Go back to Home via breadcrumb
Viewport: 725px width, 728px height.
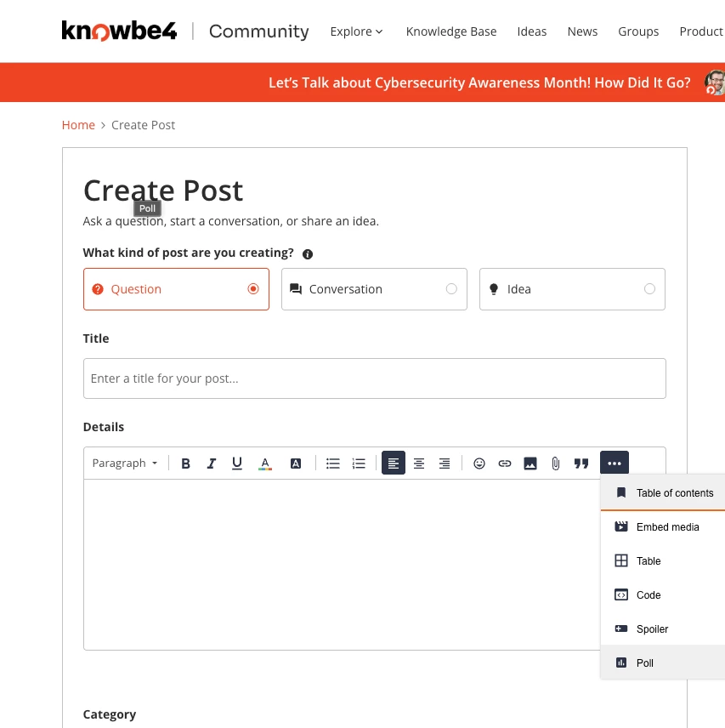[78, 125]
